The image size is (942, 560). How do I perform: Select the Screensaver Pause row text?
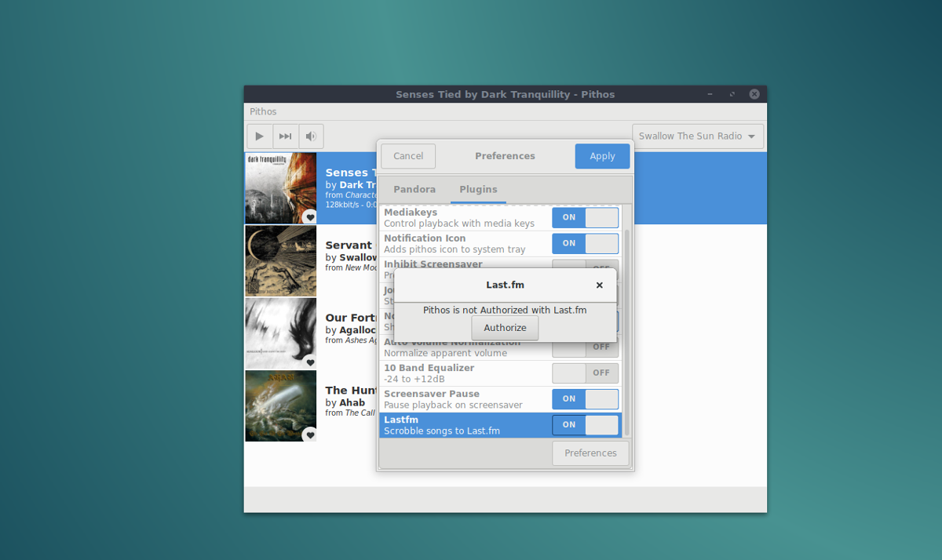tap(453, 398)
